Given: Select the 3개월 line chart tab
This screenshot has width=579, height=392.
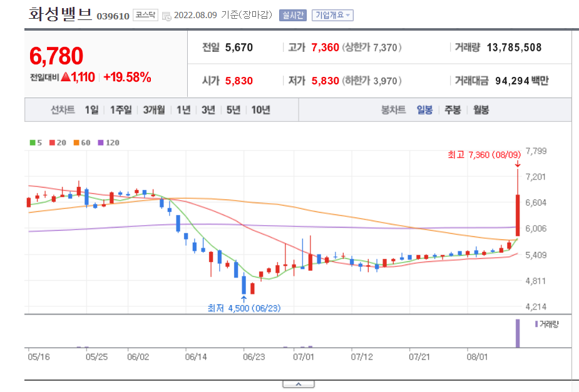Looking at the screenshot, I should pyautogui.click(x=154, y=110).
